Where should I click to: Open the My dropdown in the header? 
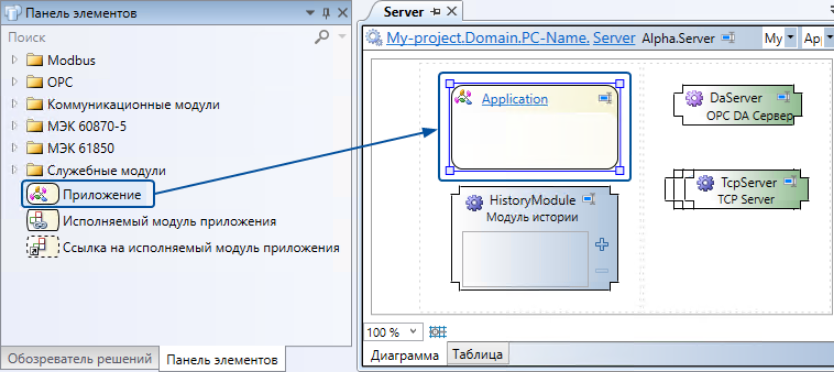coord(789,38)
